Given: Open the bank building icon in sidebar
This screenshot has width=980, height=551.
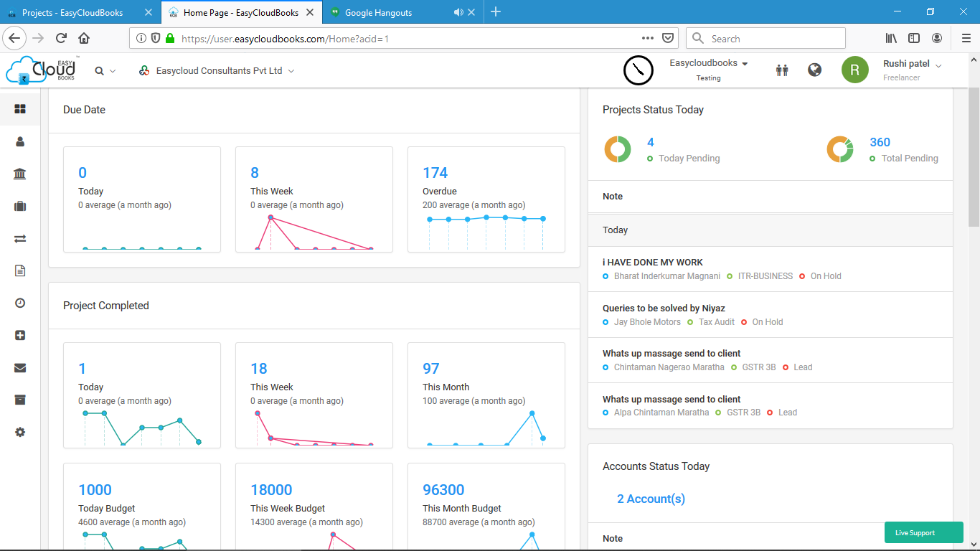Looking at the screenshot, I should 20,174.
